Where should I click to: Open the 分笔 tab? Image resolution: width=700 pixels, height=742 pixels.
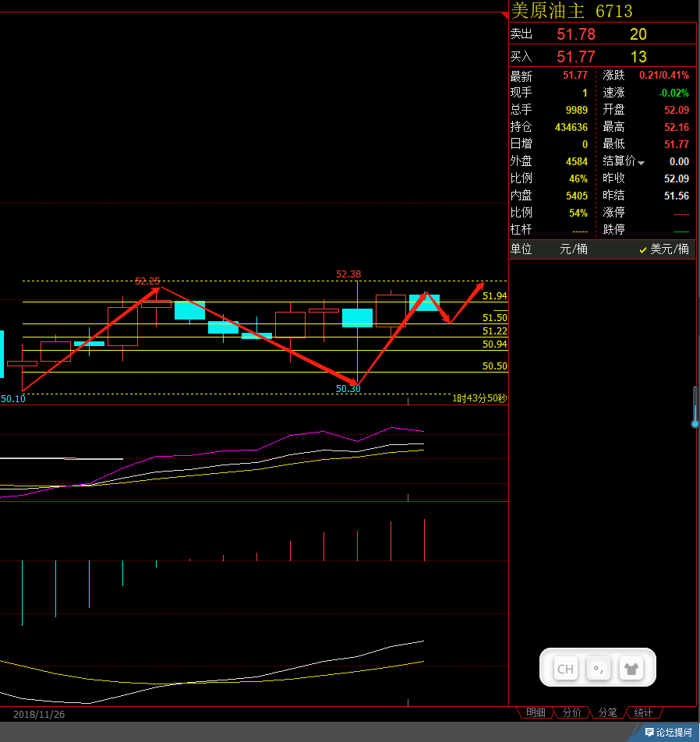click(x=607, y=712)
